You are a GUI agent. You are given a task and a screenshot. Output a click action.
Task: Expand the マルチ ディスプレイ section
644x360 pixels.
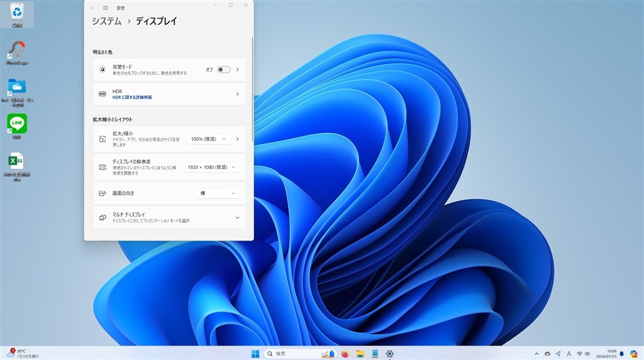169,217
